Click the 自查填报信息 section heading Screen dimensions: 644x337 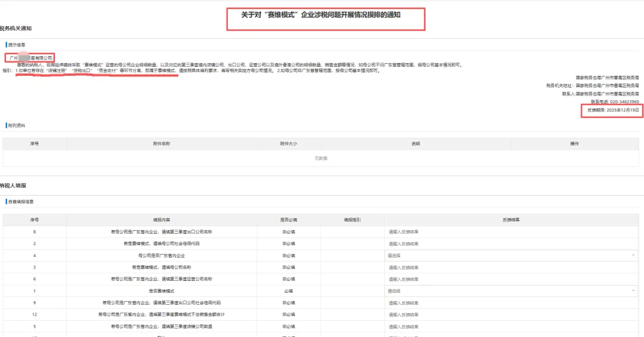pyautogui.click(x=20, y=202)
